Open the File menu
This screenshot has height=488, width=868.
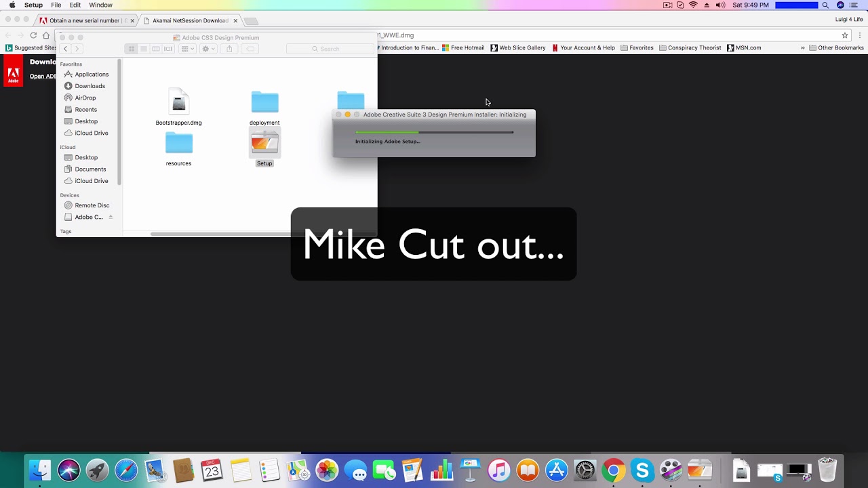tap(56, 5)
